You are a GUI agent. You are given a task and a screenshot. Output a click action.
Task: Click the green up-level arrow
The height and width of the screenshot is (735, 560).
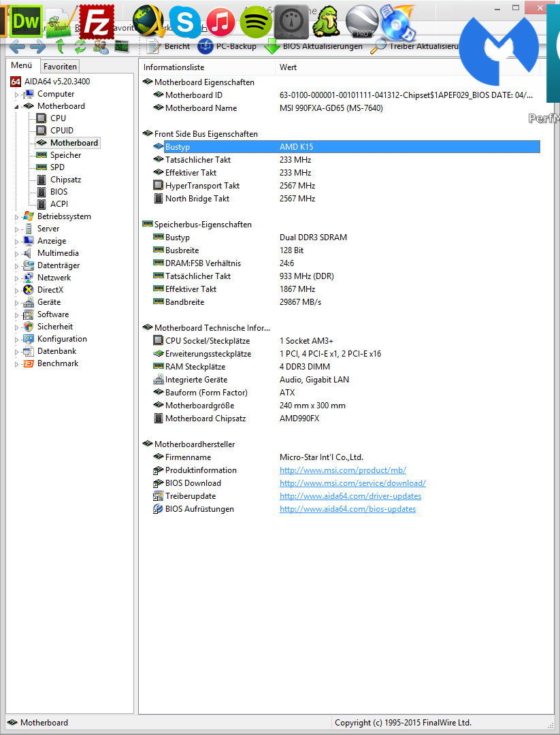point(60,46)
